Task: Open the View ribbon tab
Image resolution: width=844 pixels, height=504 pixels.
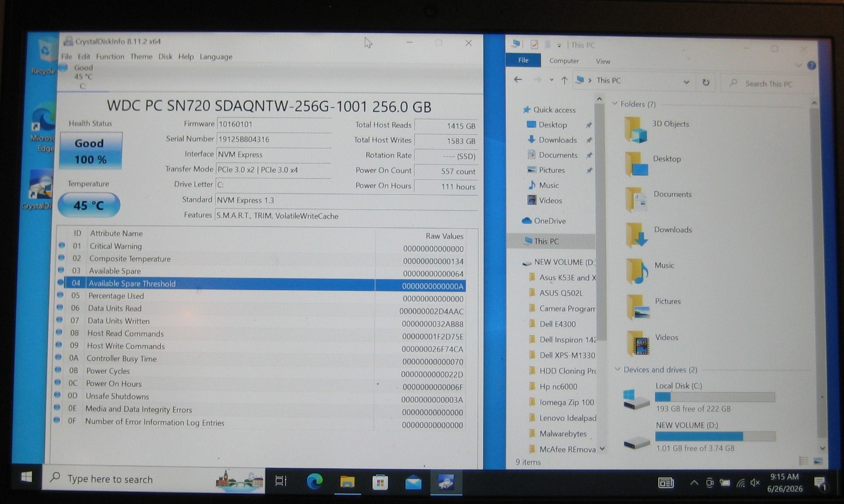Action: click(x=603, y=62)
